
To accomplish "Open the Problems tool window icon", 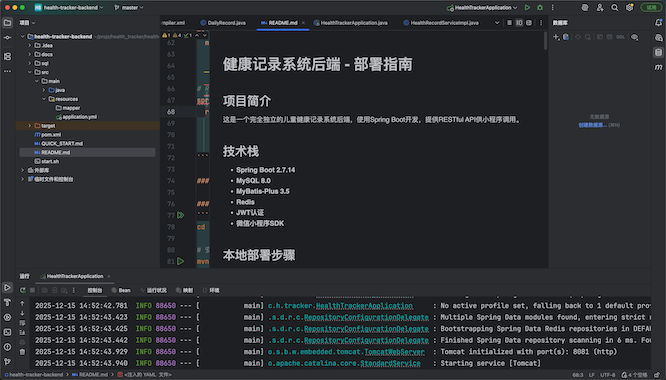I will 8,347.
